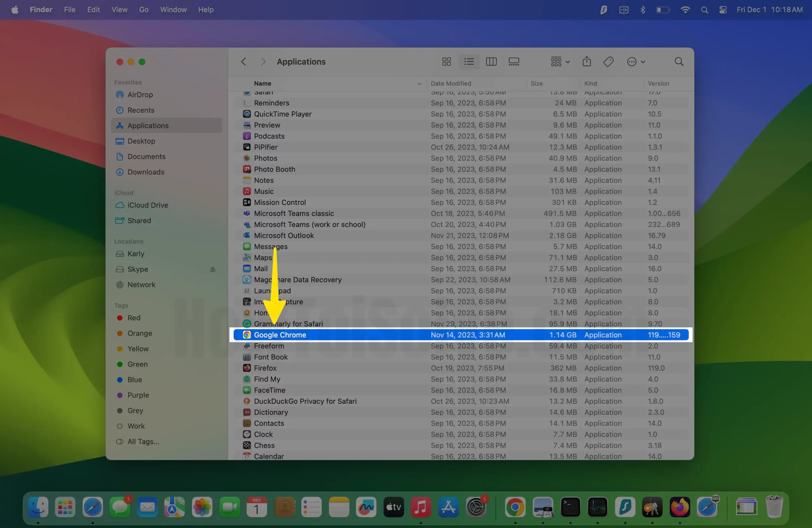812x528 pixels.
Task: Open Trash in the Dock
Action: pos(774,507)
